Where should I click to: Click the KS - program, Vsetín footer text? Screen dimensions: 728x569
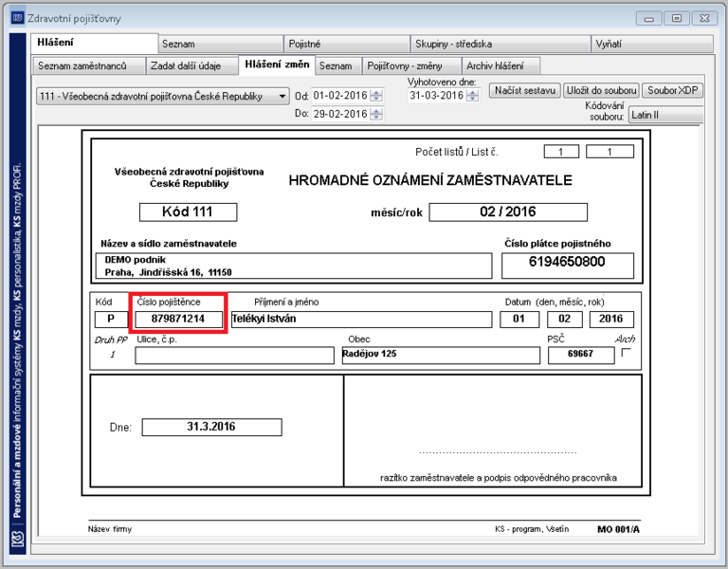point(532,529)
